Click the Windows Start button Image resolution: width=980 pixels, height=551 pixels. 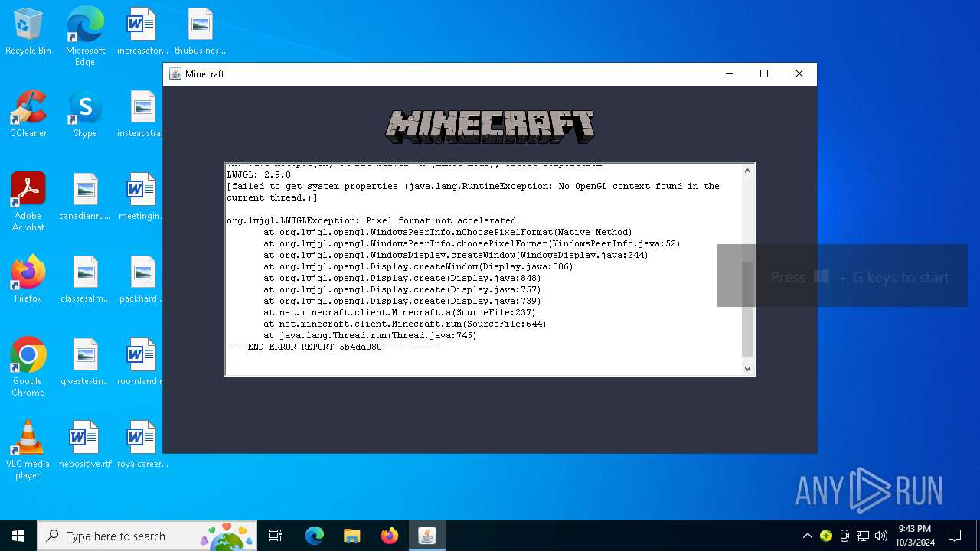click(x=18, y=536)
